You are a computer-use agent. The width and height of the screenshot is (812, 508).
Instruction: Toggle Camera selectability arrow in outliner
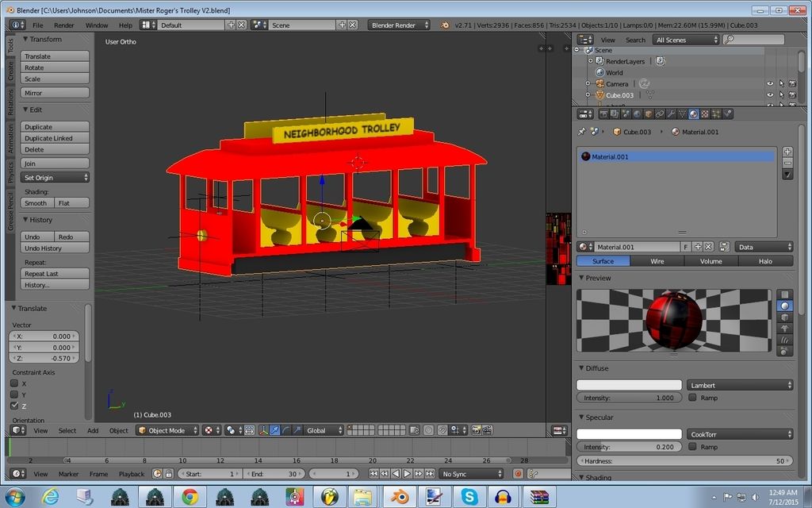pyautogui.click(x=781, y=83)
